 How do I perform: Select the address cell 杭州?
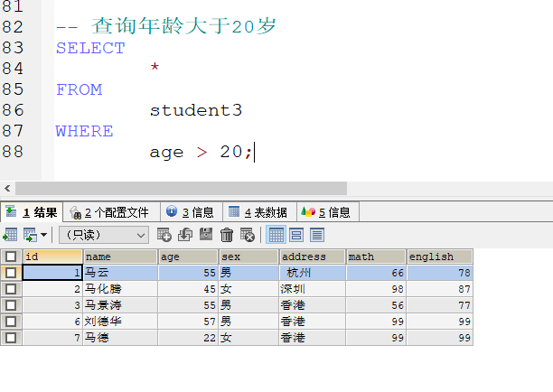[x=313, y=273]
